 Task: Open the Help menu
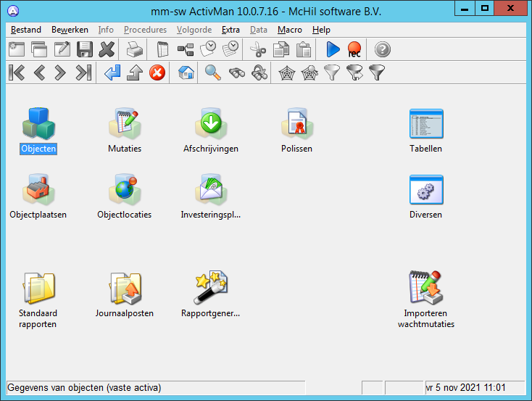[x=321, y=30]
